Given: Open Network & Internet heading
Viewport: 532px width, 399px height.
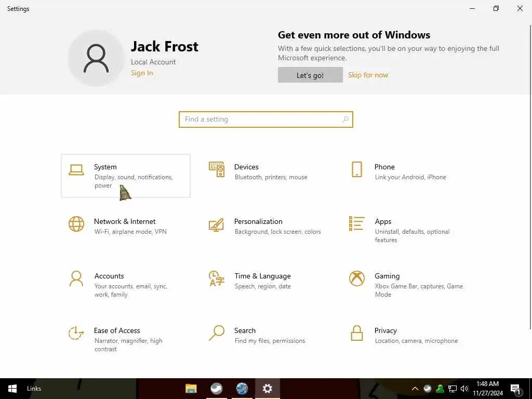Looking at the screenshot, I should pyautogui.click(x=125, y=221).
